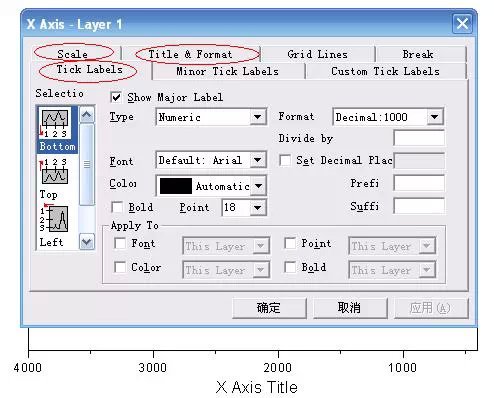Select the Tick Labels tab

click(89, 70)
